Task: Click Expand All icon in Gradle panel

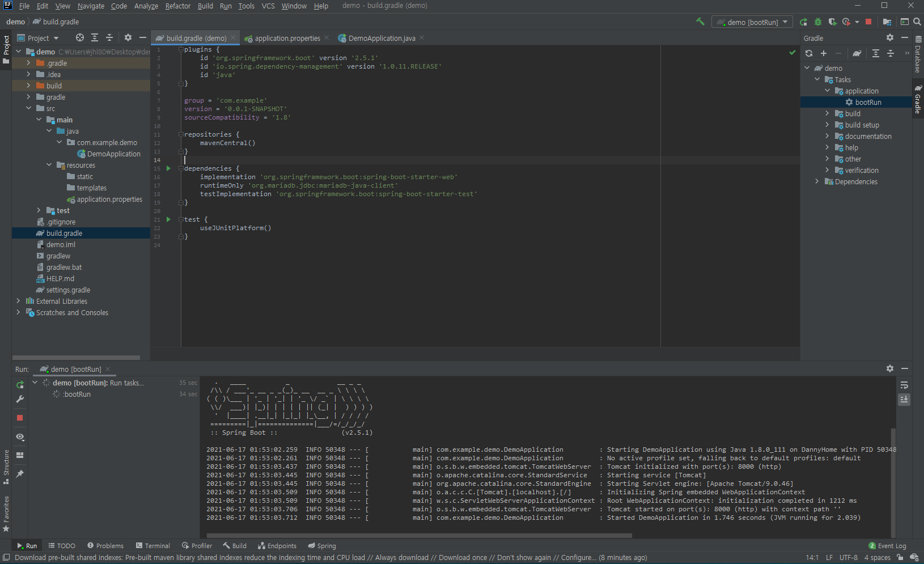Action: tap(876, 53)
